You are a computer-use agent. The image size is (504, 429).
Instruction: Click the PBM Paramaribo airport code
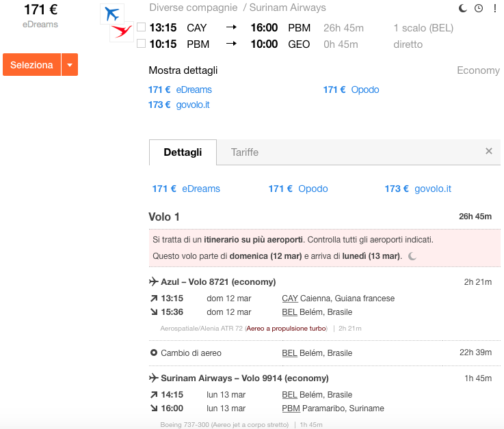point(291,409)
